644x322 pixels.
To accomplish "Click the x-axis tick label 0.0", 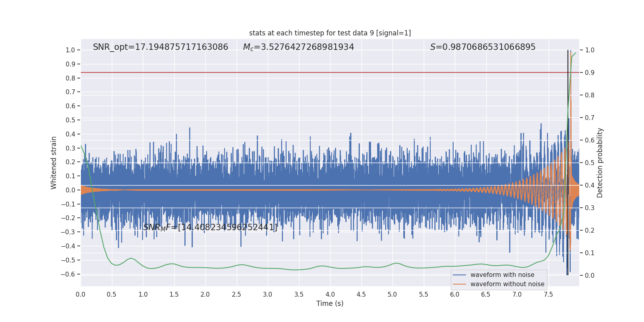I will (x=80, y=294).
